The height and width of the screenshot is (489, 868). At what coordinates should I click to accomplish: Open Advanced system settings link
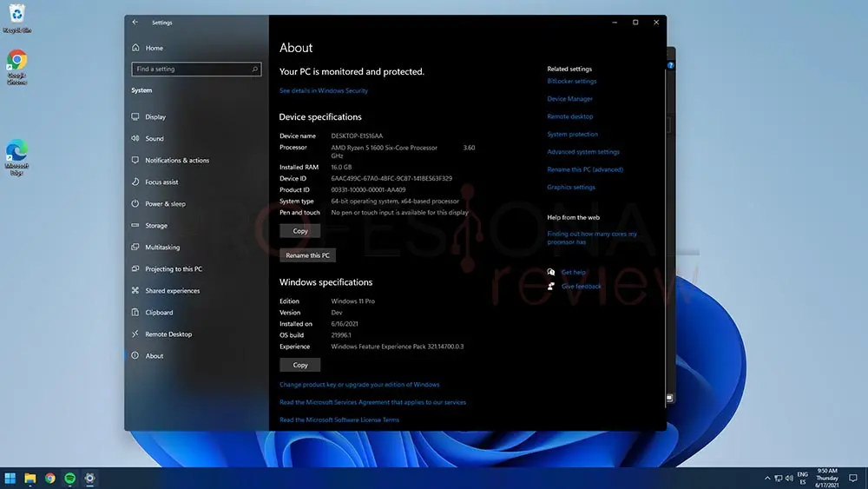coord(583,152)
